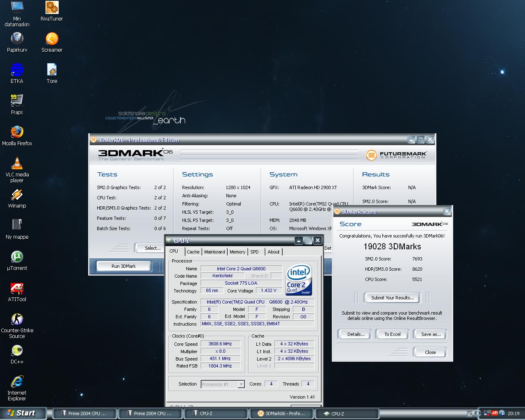Click the Resolution 1280 x 1024 value

pos(238,187)
